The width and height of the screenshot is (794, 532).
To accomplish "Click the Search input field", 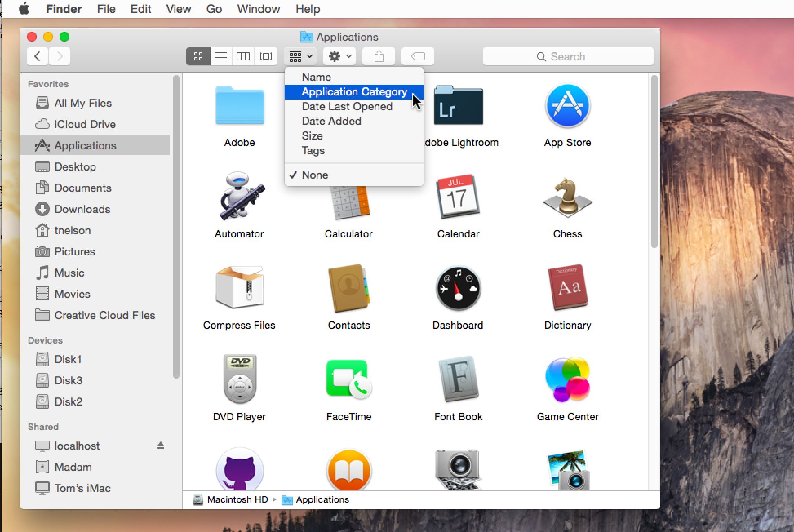I will pyautogui.click(x=567, y=56).
